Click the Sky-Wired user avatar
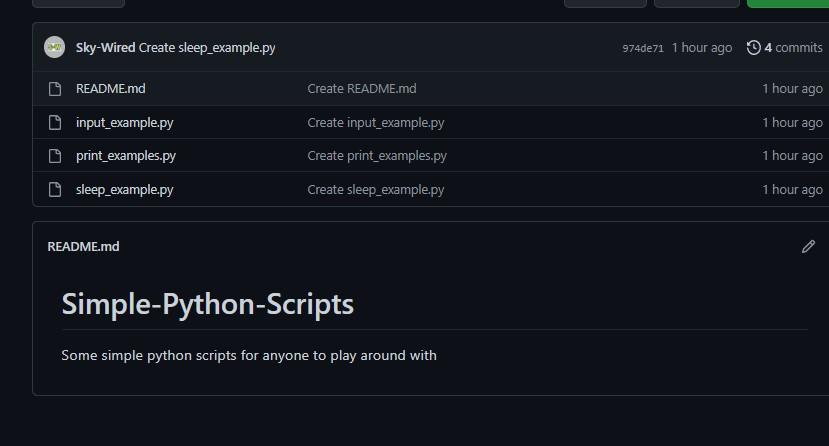This screenshot has width=829, height=446. pos(55,47)
